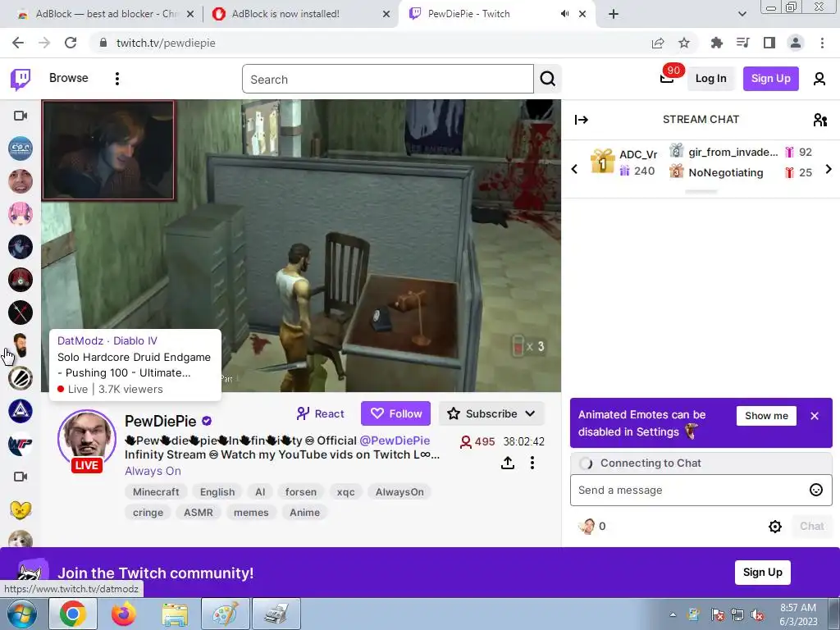840x630 pixels.
Task: Click the pink-haired anime channel avatar
Action: [21, 214]
